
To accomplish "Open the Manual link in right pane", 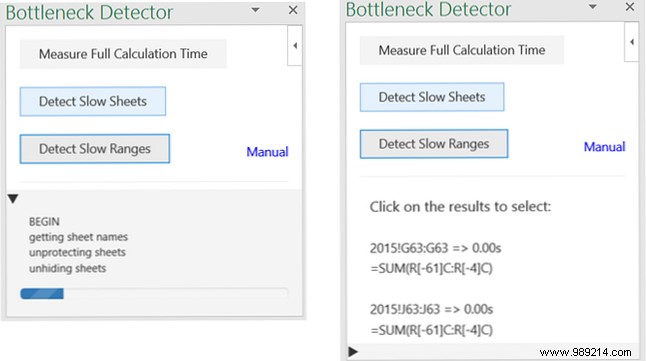I will click(604, 147).
